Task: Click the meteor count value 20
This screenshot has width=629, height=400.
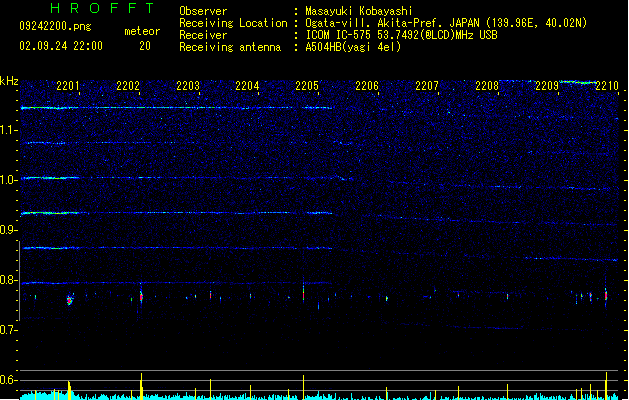Action: click(x=145, y=46)
